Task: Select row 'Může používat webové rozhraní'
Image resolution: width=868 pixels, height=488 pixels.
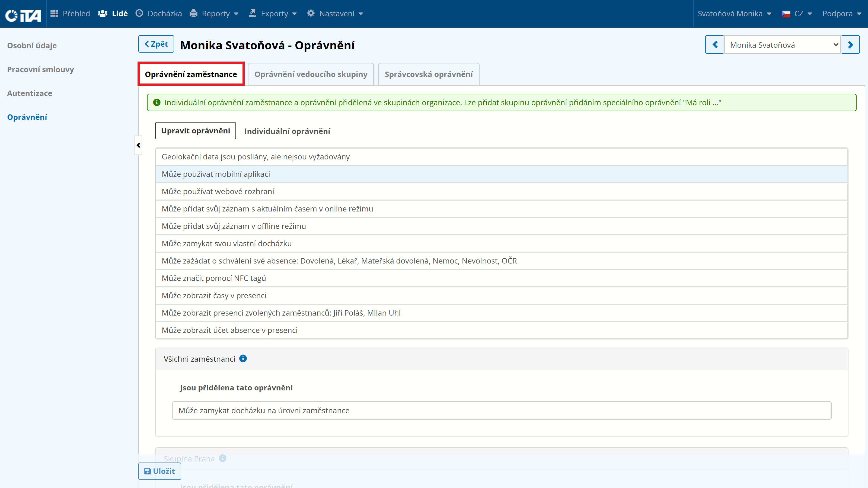Action: [501, 191]
